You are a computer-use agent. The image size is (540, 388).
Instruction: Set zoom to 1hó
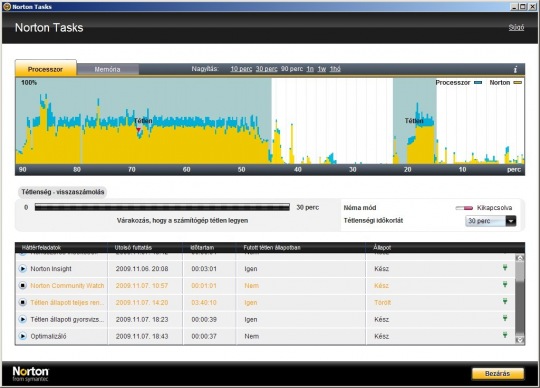pos(335,69)
